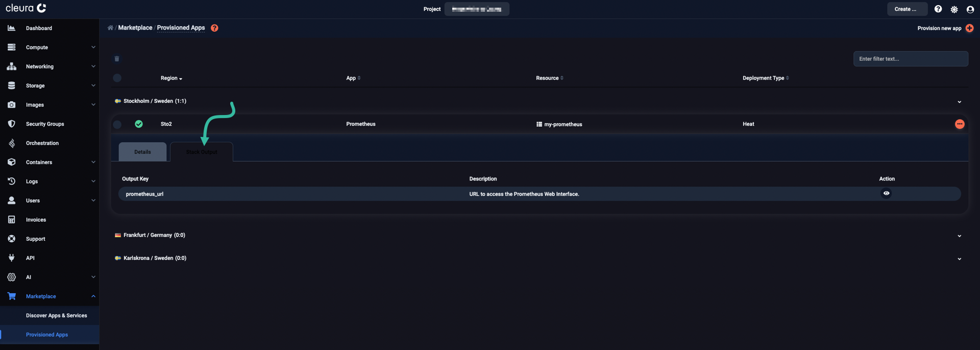The width and height of the screenshot is (980, 350).
Task: Open the Security Groups menu item
Action: point(45,124)
